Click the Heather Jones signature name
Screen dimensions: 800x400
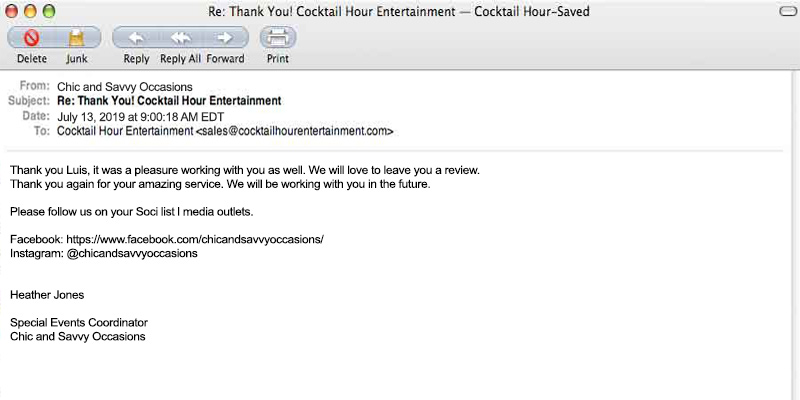[47, 295]
